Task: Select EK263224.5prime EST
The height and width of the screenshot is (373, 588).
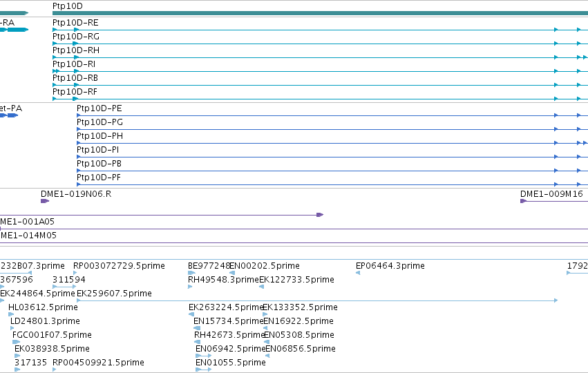Action: pos(226,308)
